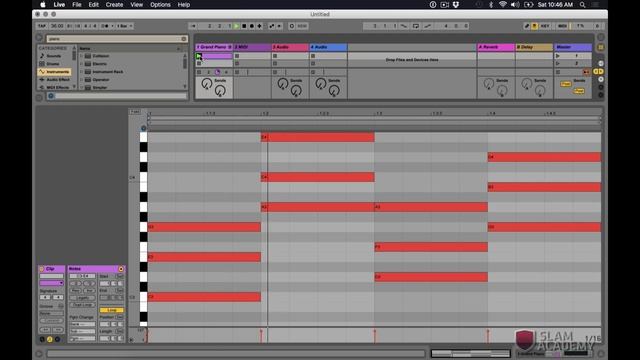Expand the Electric folder
Image resolution: width=640 pixels, height=360 pixels.
(x=82, y=64)
